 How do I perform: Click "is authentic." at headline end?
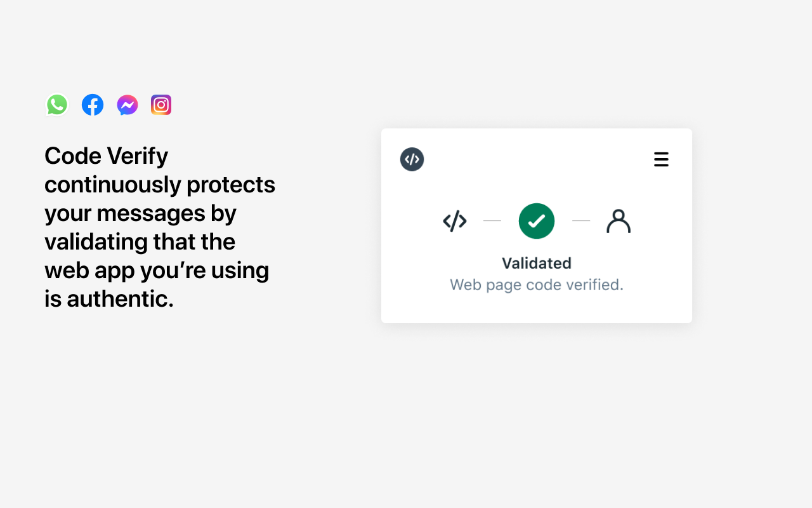point(109,298)
